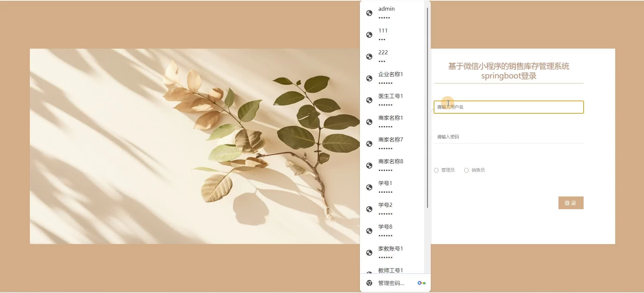Click the autofill dropdown scrollbar
This screenshot has width=644, height=293.
pyautogui.click(x=427, y=108)
